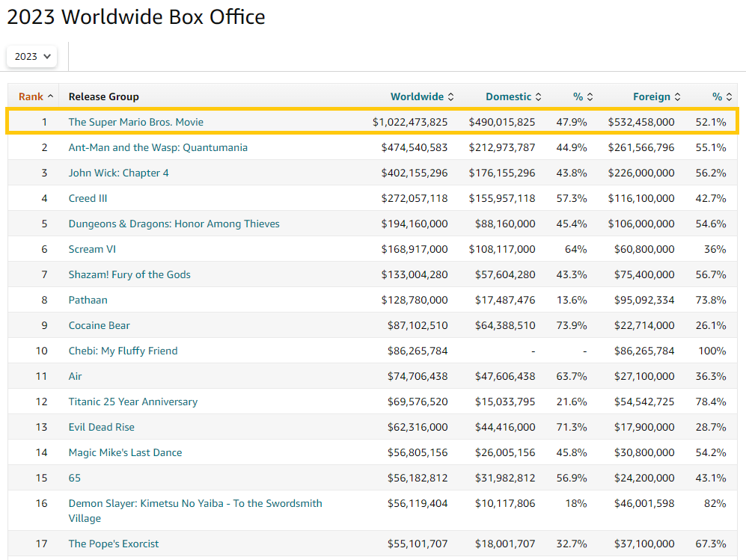Open Shazam! Fury of the Gods link
The height and width of the screenshot is (560, 746).
click(129, 275)
